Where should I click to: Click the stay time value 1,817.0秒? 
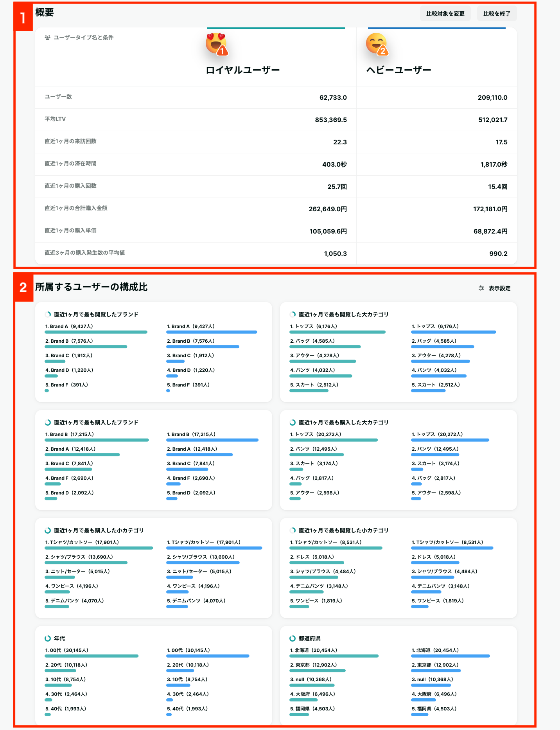coord(494,164)
